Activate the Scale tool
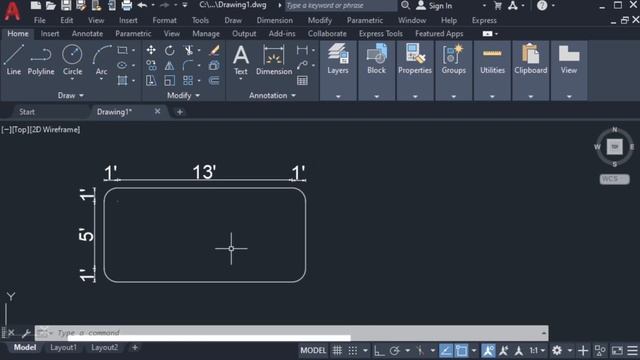 (x=169, y=80)
